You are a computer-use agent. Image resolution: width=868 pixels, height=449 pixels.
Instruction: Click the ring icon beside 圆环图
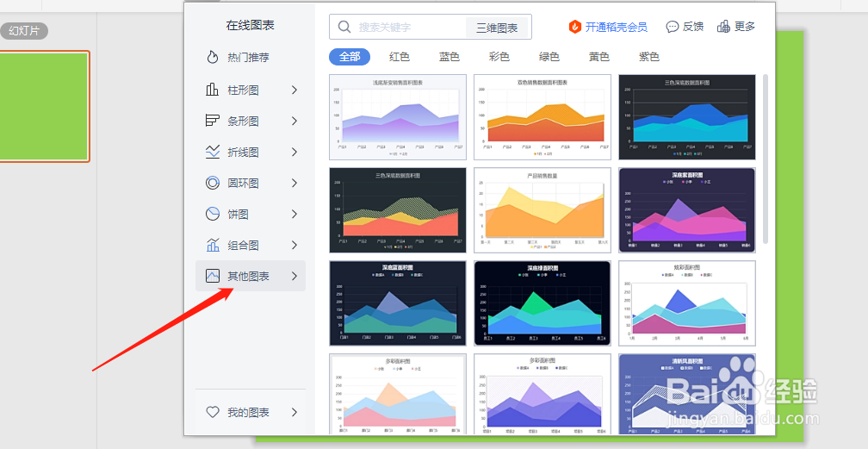pos(213,183)
